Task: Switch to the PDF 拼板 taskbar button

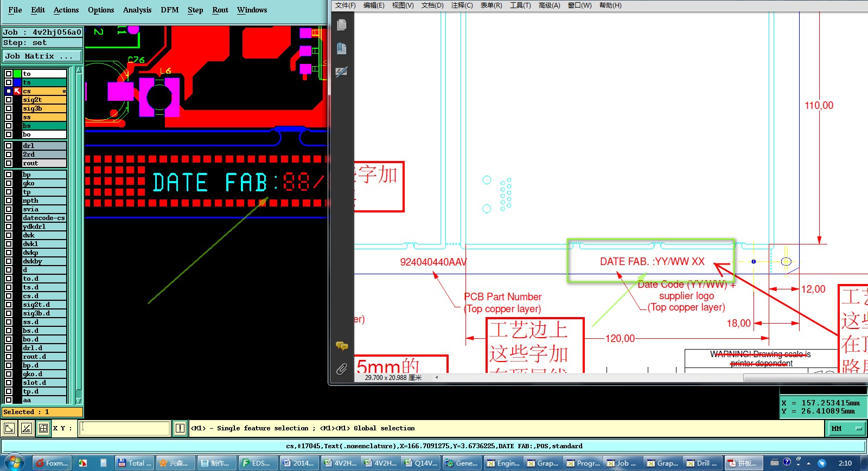Action: coord(743,463)
